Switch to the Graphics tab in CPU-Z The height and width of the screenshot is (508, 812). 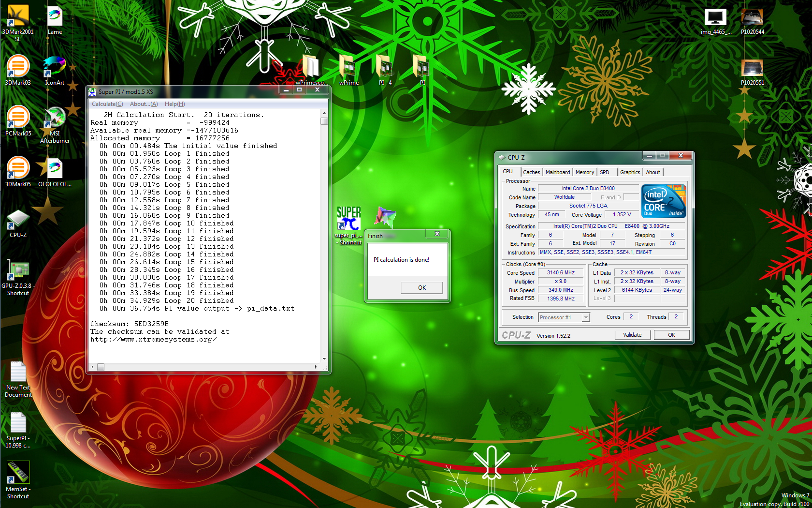pos(630,172)
